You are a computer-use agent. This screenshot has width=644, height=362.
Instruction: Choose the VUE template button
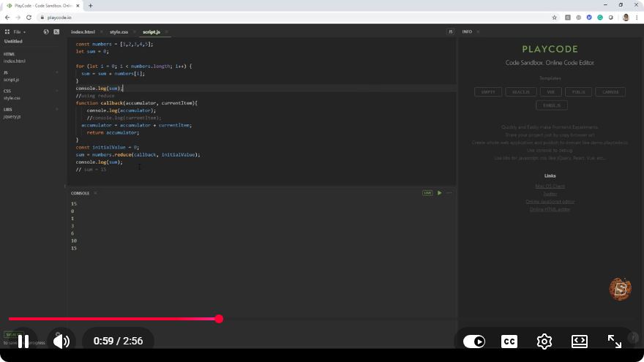click(x=551, y=92)
